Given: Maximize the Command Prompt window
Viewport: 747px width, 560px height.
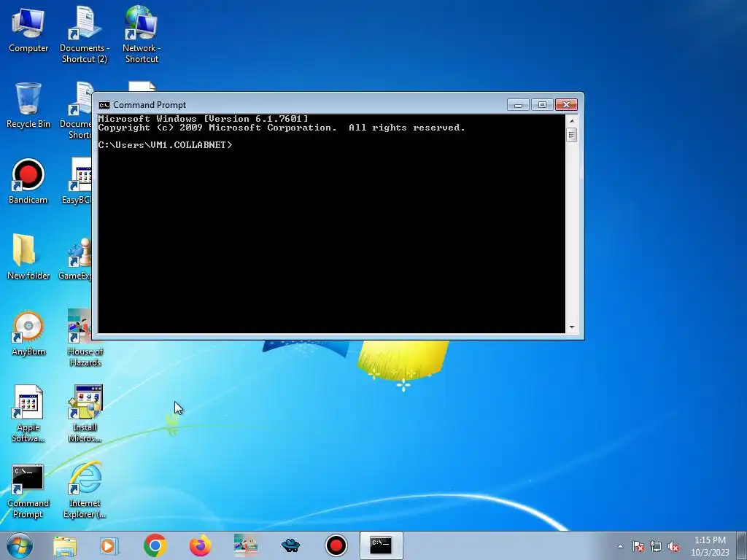Looking at the screenshot, I should click(542, 105).
